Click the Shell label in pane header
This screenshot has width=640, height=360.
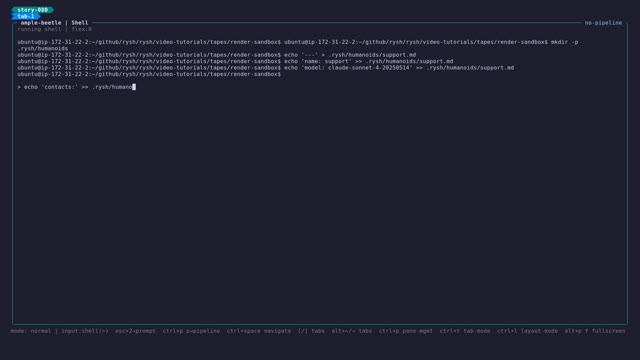(80, 23)
